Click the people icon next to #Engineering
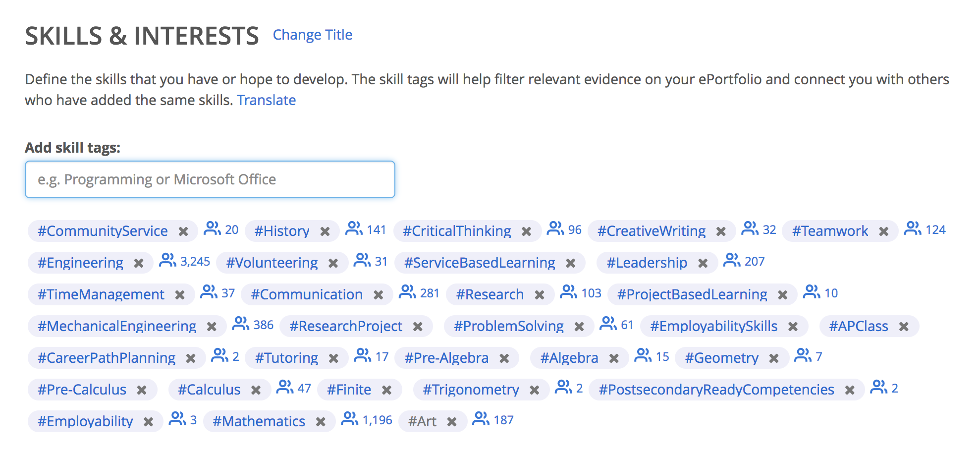 coord(167,260)
